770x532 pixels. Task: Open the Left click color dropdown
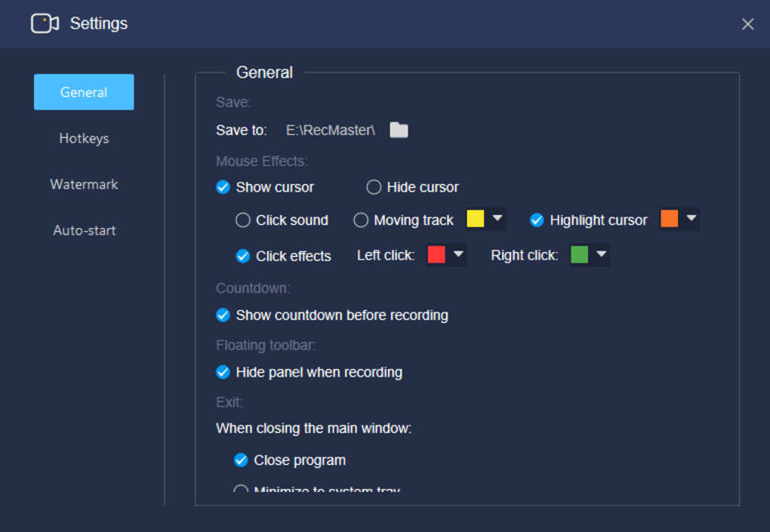[458, 254]
